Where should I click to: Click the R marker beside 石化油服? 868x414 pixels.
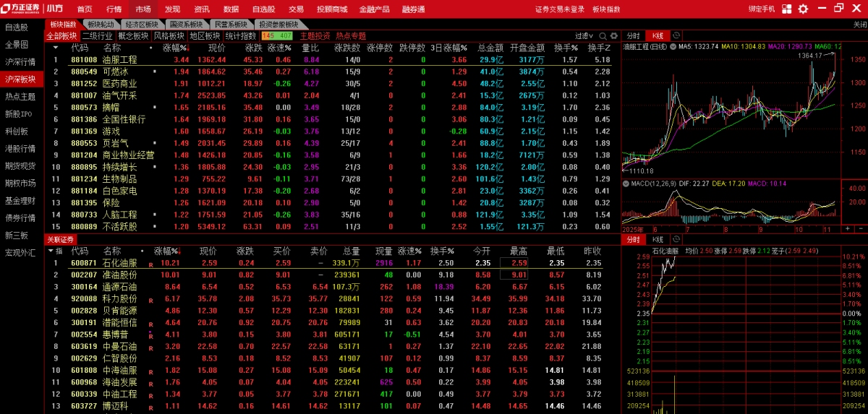151,265
